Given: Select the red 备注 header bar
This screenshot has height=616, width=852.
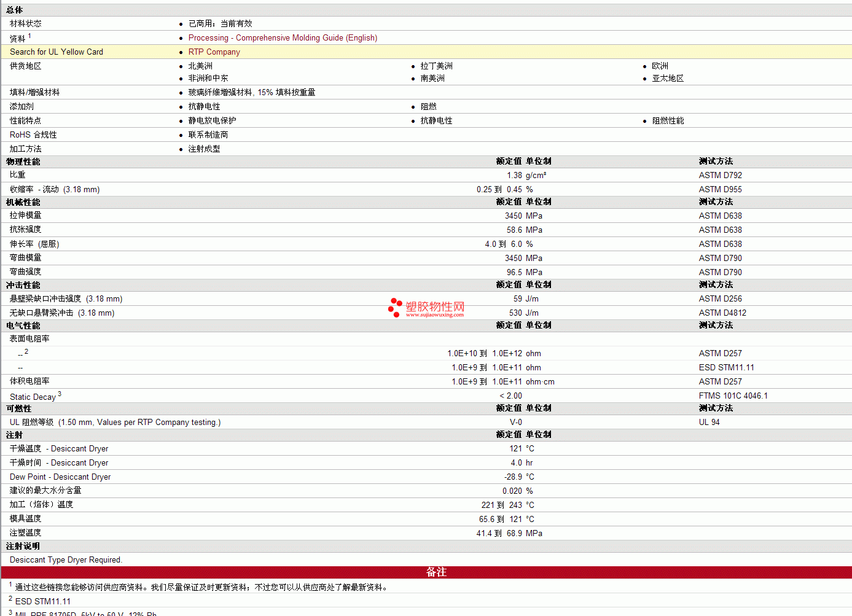Looking at the screenshot, I should pyautogui.click(x=426, y=572).
